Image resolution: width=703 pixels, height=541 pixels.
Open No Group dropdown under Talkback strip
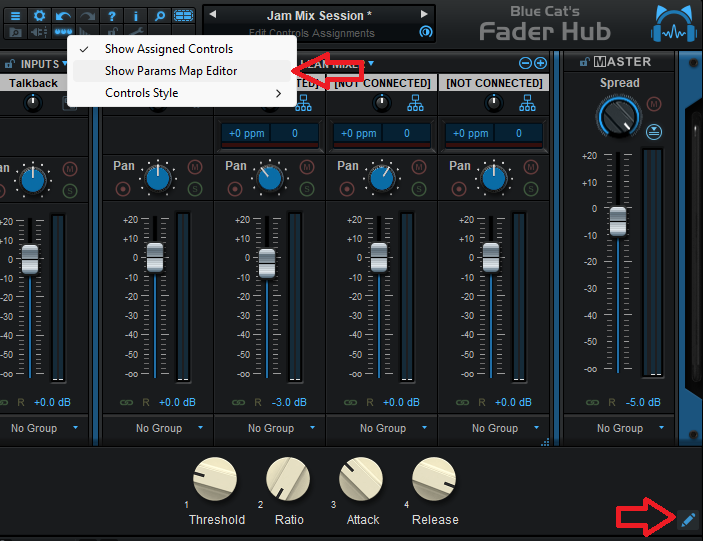[75, 428]
